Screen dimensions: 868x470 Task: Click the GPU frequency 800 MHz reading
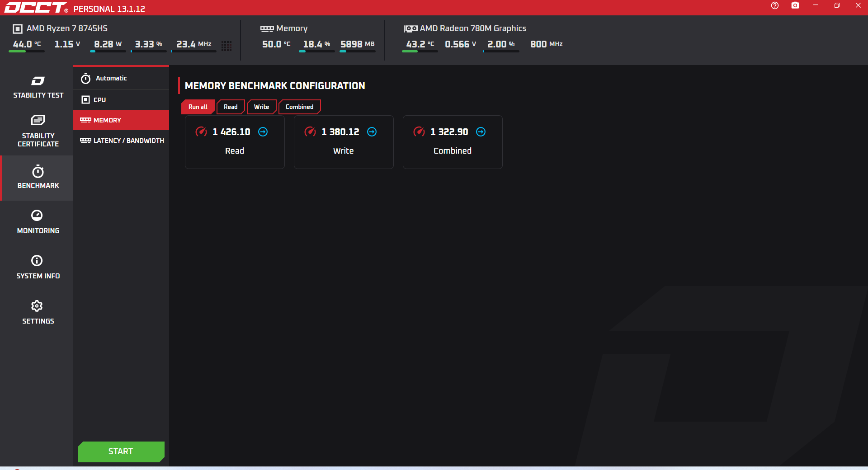click(x=546, y=44)
